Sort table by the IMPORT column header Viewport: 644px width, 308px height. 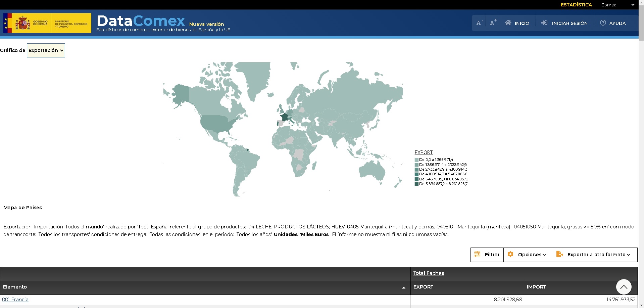[536, 287]
